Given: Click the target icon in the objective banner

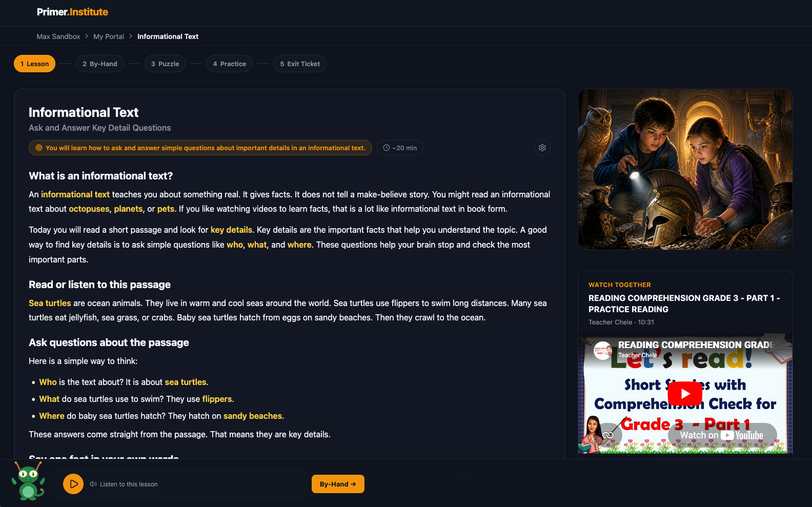Looking at the screenshot, I should coord(39,148).
